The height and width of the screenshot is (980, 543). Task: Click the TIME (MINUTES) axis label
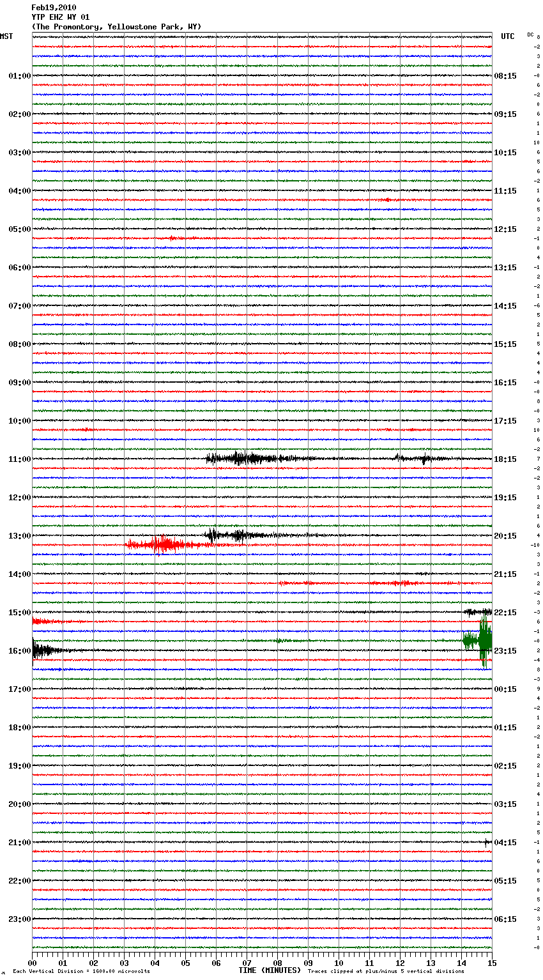(270, 970)
